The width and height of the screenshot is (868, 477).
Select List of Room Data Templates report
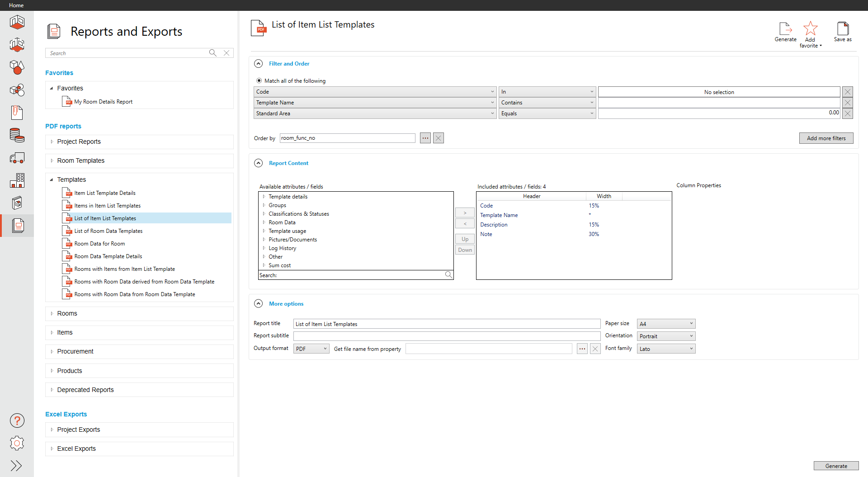(x=108, y=231)
